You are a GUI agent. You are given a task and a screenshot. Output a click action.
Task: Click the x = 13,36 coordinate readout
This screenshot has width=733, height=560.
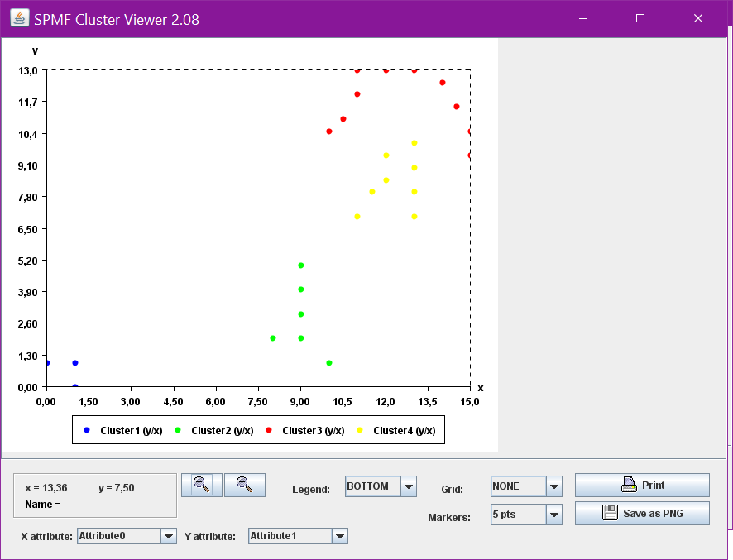point(46,488)
